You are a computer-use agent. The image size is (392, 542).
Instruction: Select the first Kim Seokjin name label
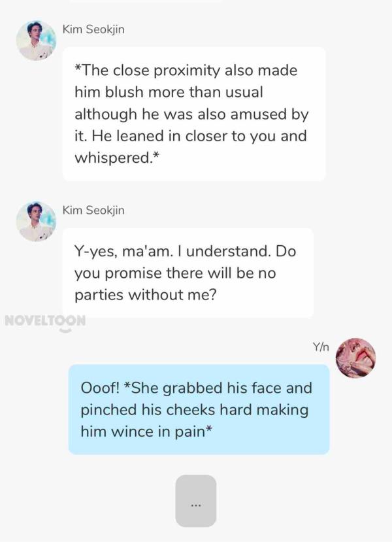(93, 29)
